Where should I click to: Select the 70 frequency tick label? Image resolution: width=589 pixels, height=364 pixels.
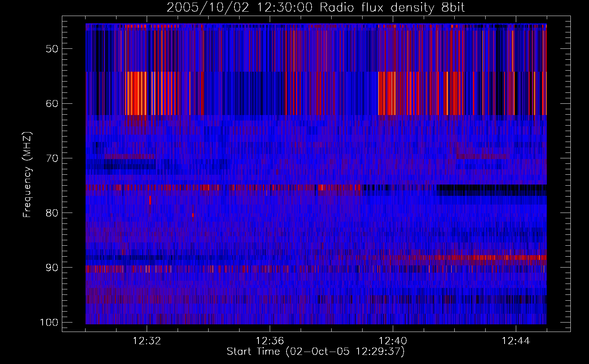[x=52, y=158]
